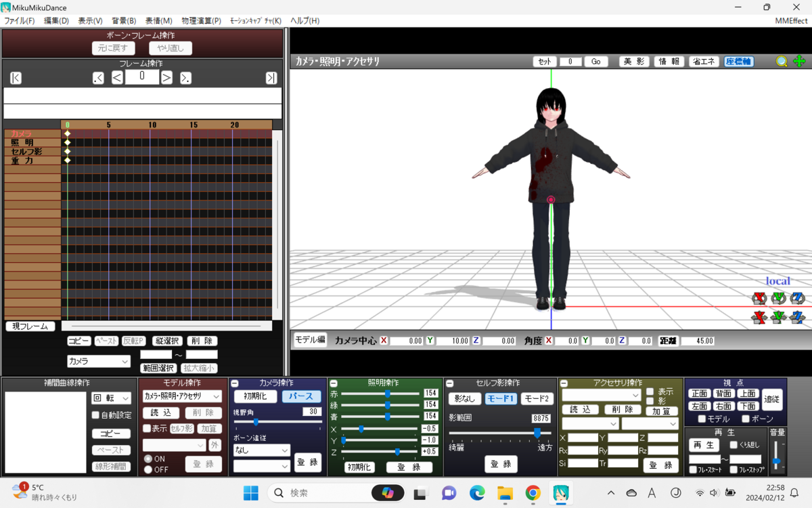Open the カメラ dropdown under the timeline
This screenshot has height=508, width=812.
pos(98,362)
